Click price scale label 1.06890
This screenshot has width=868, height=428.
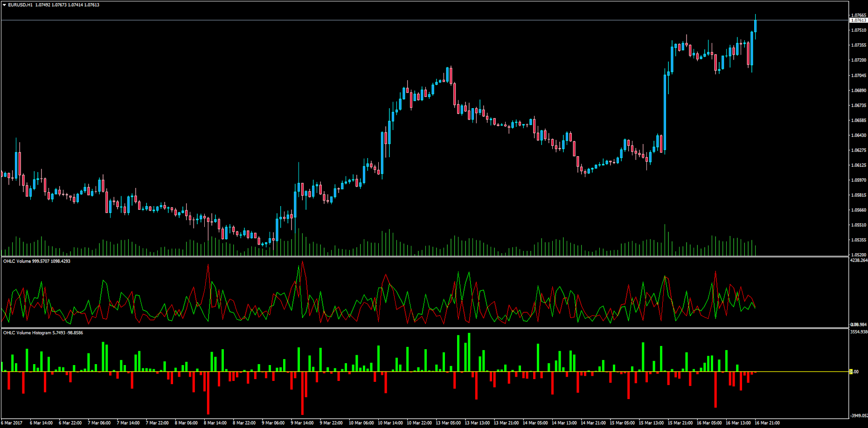859,90
